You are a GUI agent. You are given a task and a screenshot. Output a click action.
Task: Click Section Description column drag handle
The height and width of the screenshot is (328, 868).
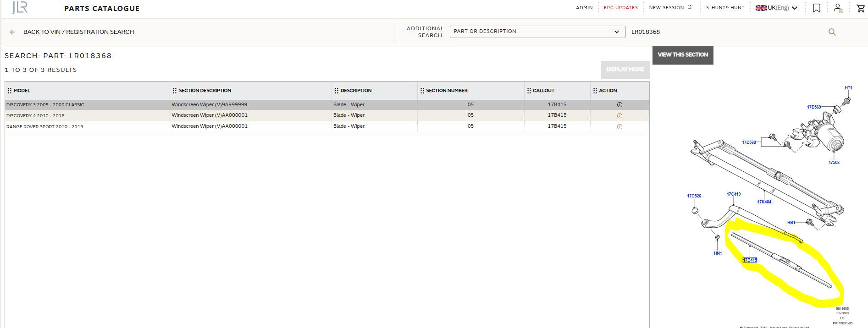(x=175, y=91)
